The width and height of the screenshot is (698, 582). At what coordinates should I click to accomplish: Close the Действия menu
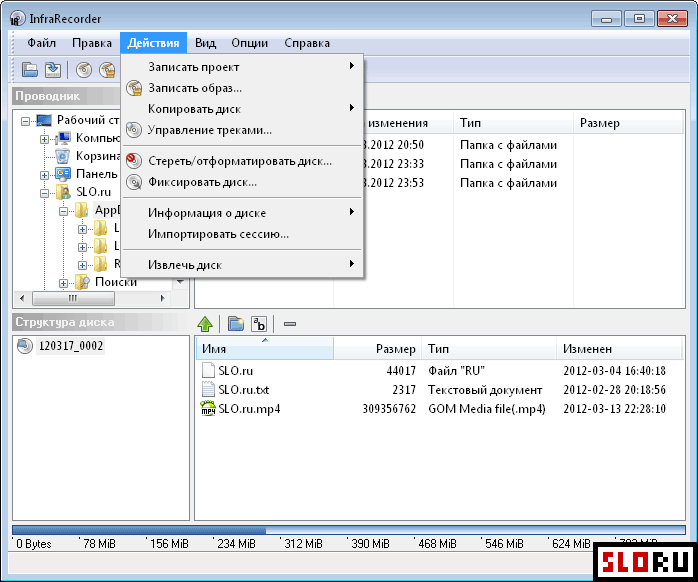point(153,43)
